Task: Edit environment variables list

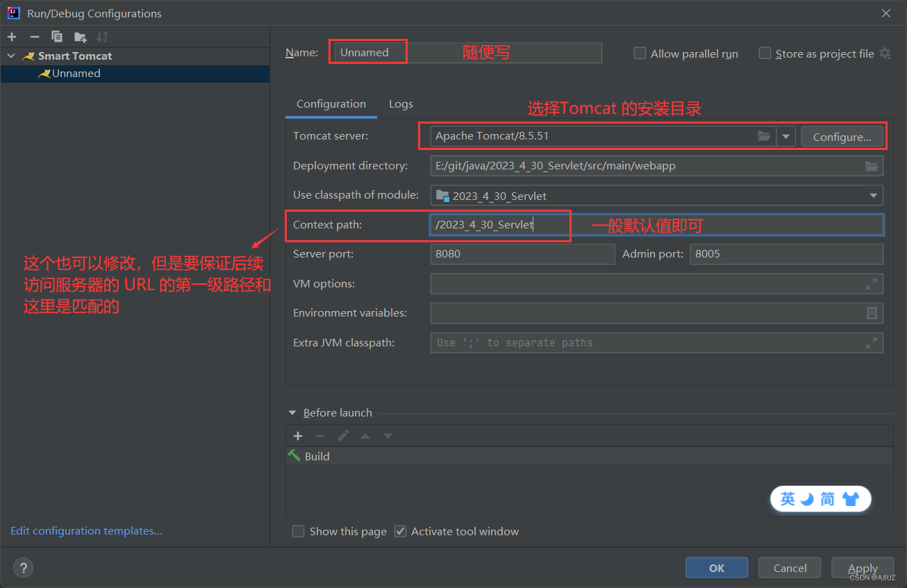Action: [x=872, y=313]
